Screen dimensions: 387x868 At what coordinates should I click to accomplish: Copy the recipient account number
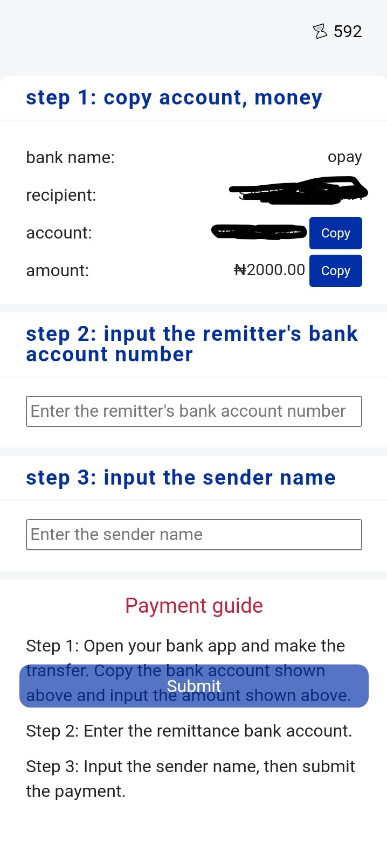click(x=335, y=233)
